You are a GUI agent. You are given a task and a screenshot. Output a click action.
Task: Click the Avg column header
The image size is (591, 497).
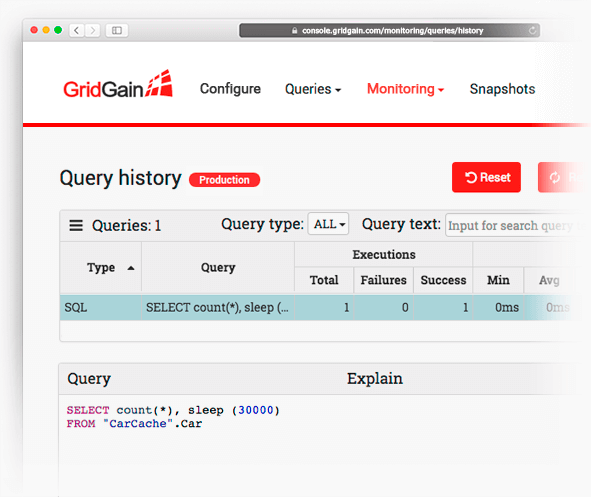(x=549, y=280)
